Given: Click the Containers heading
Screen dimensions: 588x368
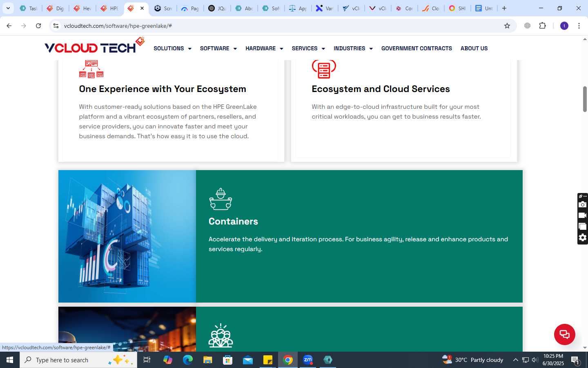Looking at the screenshot, I should click(233, 221).
